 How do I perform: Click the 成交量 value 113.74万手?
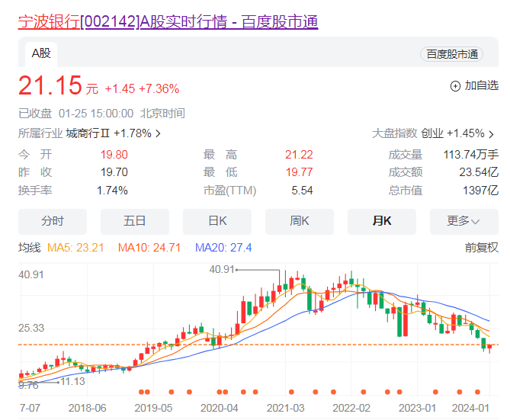tap(470, 155)
